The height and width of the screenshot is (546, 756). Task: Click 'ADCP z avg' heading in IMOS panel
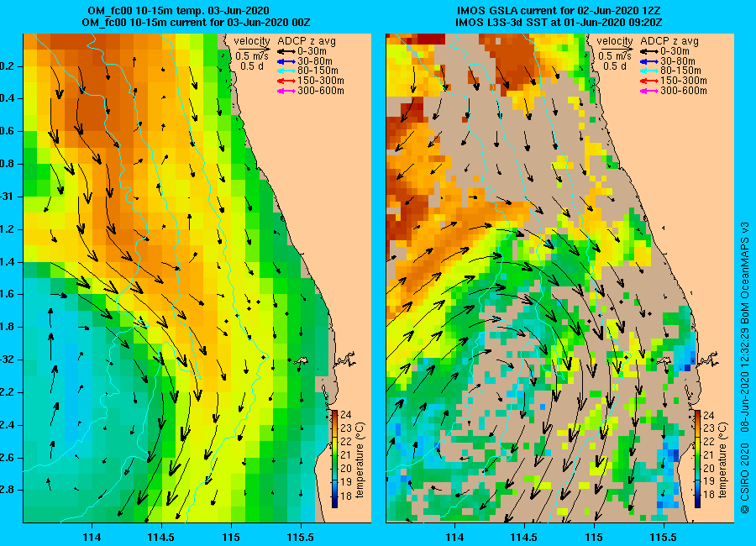tap(669, 41)
